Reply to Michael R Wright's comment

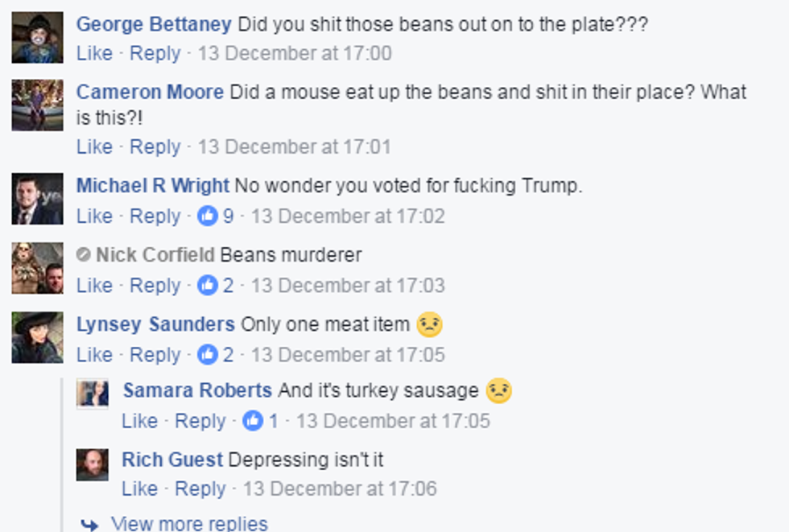(x=155, y=217)
